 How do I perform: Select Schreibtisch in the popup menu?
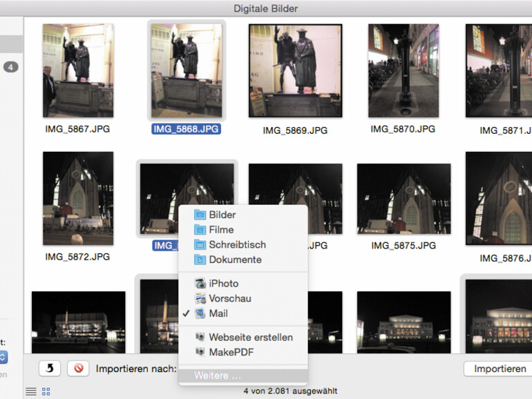click(x=243, y=244)
